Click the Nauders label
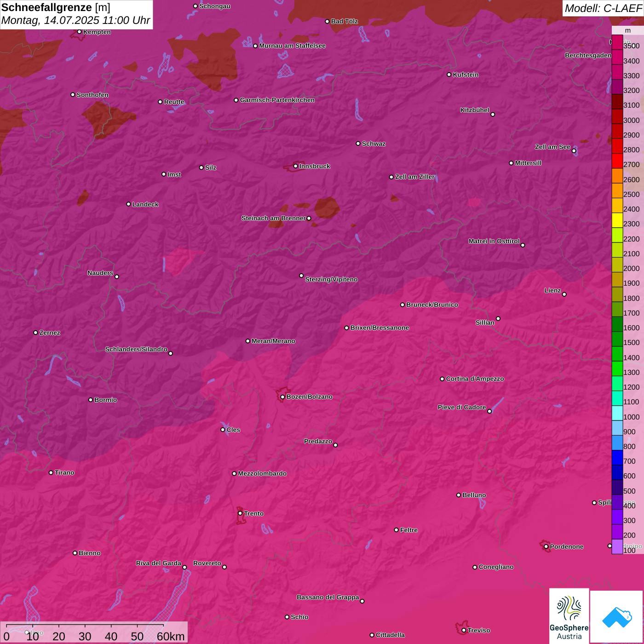This screenshot has height=644, width=644. (100, 273)
